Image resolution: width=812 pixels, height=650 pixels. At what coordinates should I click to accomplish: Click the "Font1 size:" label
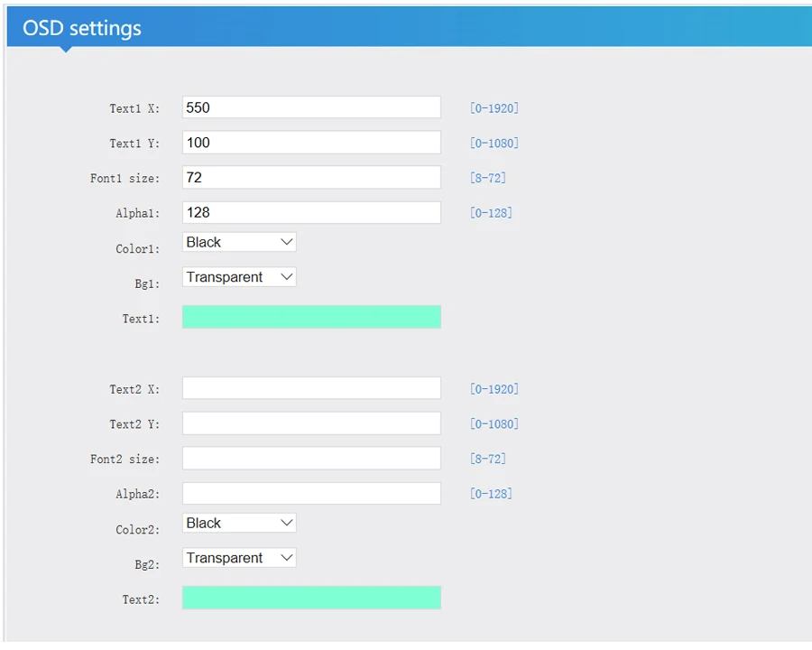point(125,179)
